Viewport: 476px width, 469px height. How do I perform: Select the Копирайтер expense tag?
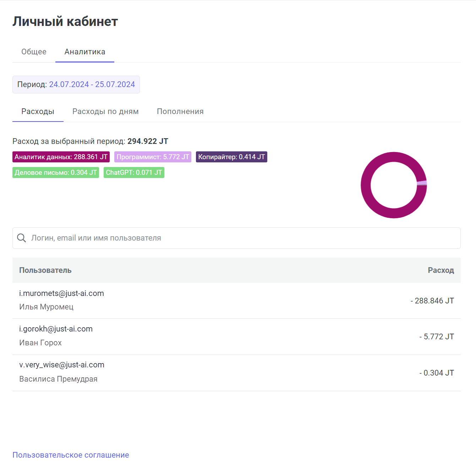[231, 157]
